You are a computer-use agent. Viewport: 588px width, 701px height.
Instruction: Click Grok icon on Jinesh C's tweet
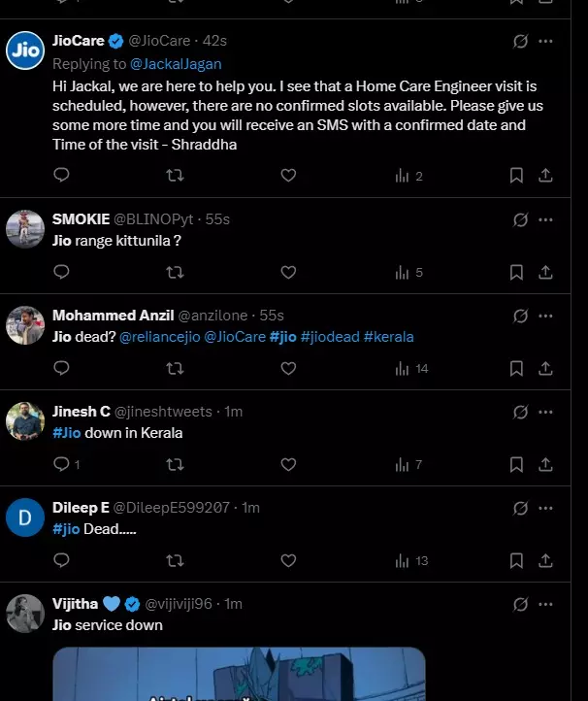520,412
